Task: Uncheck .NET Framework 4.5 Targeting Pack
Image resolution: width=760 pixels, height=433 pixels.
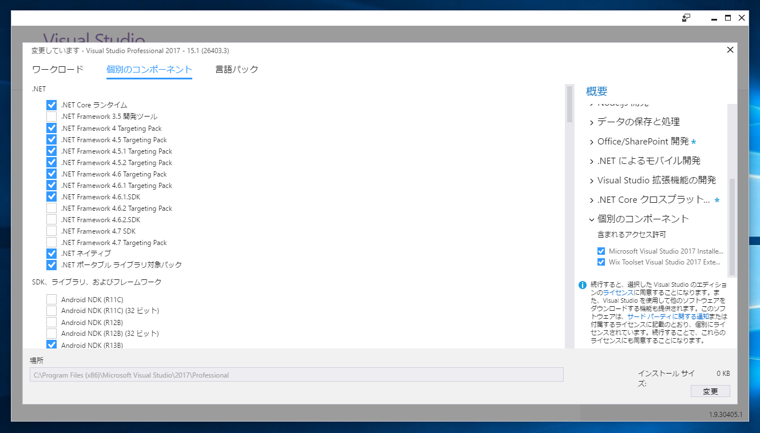Action: 51,140
